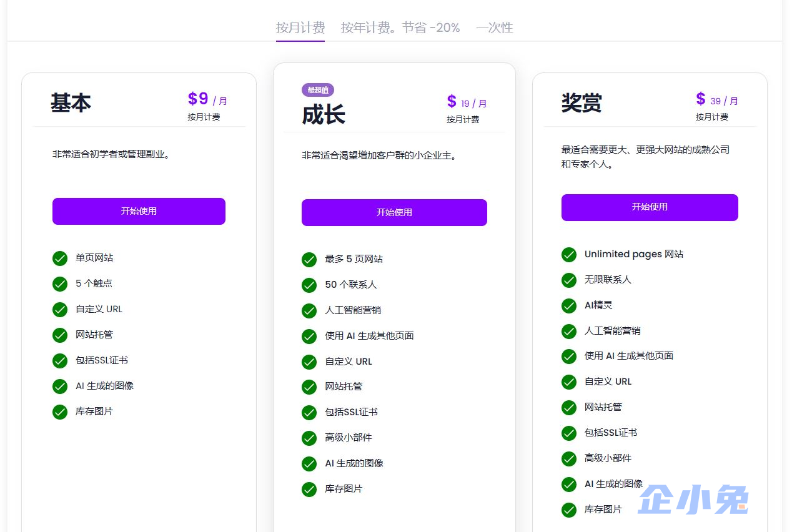The image size is (792, 532).
Task: Click 开始使用 button in 基本 plan
Action: 139,211
